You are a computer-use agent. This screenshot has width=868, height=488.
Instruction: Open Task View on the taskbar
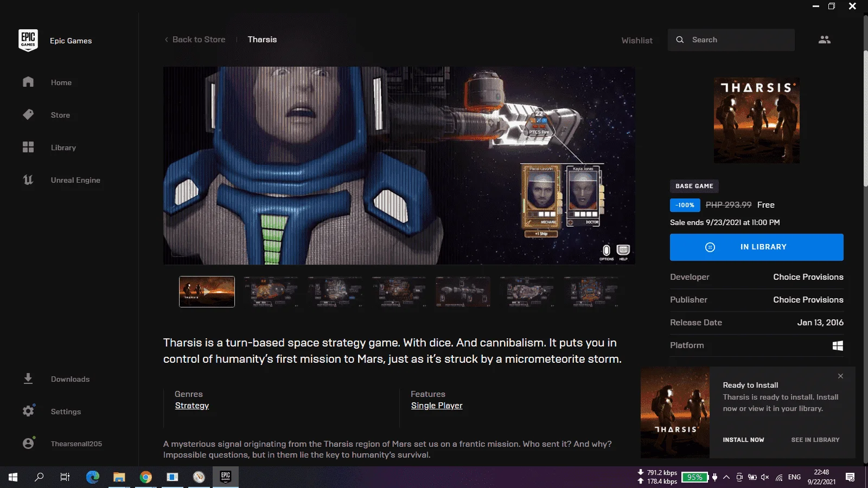coord(65,477)
